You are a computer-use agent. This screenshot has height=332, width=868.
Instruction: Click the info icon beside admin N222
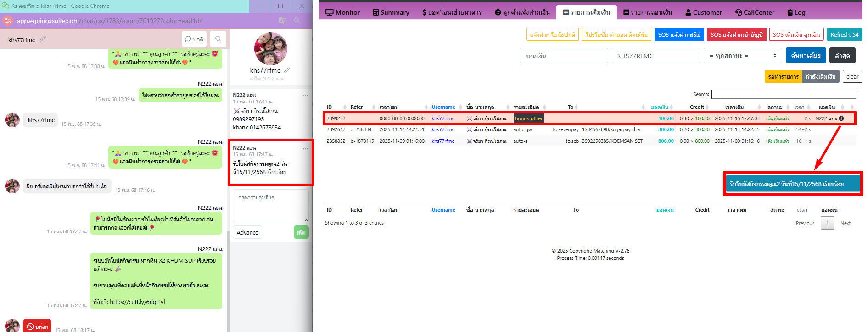click(841, 118)
